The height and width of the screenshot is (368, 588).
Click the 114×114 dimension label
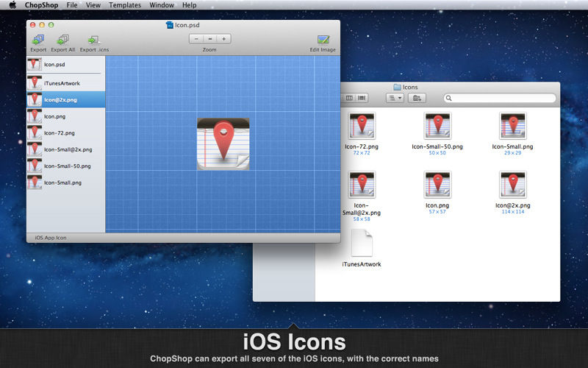[512, 212]
